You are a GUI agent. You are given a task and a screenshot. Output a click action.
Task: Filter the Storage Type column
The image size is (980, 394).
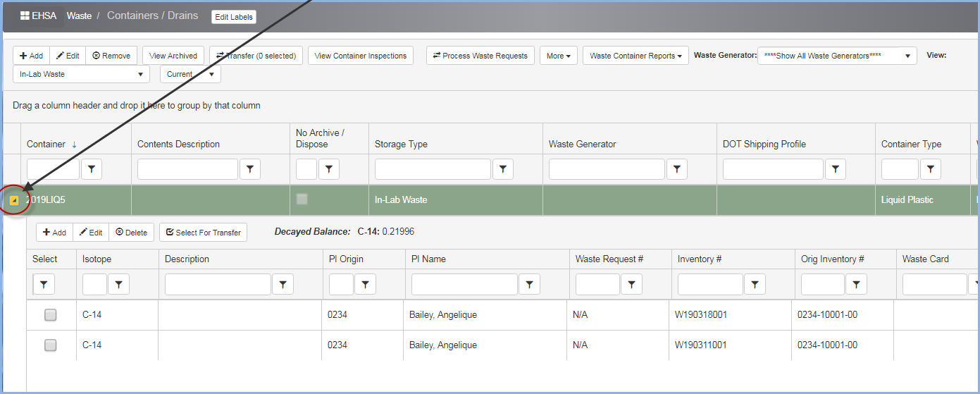pos(502,169)
